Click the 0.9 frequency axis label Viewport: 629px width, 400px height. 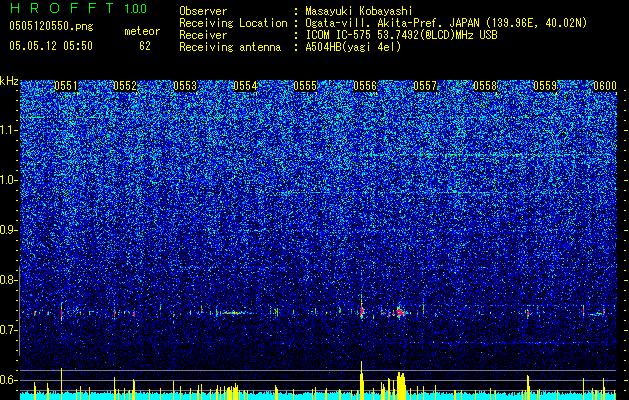click(8, 230)
